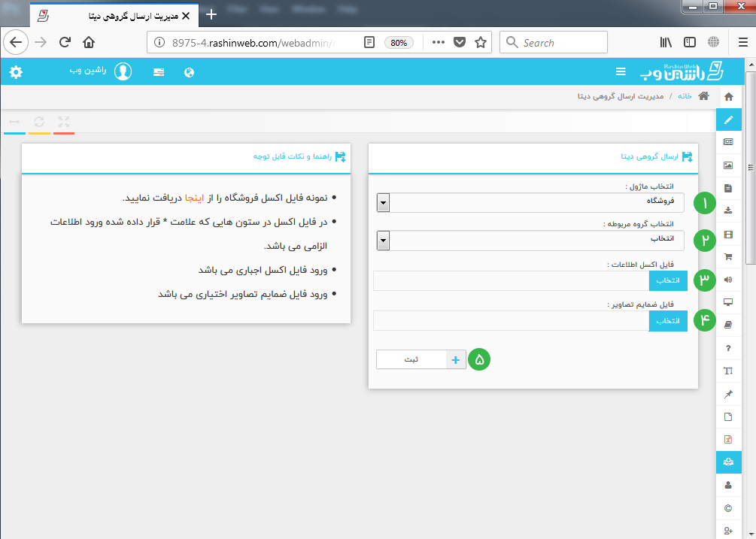Open the home icon in the right sidebar
Viewport: 756px width, 539px height.
pos(728,97)
